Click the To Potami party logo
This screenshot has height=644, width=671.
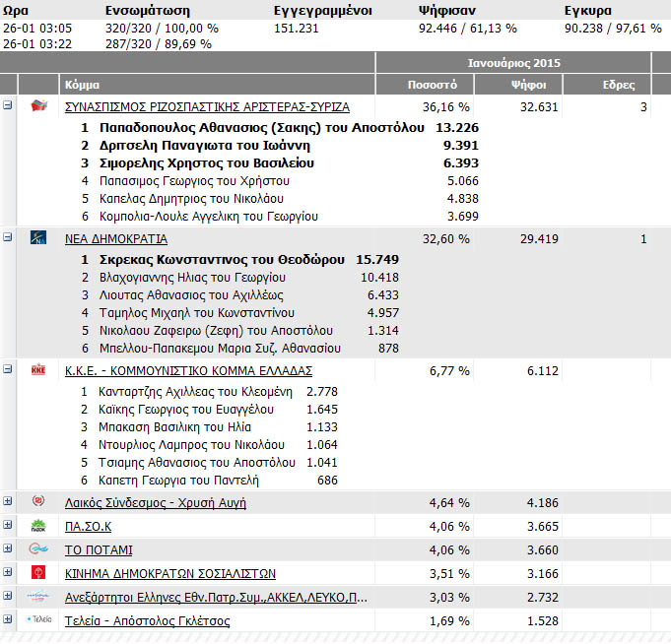point(39,549)
